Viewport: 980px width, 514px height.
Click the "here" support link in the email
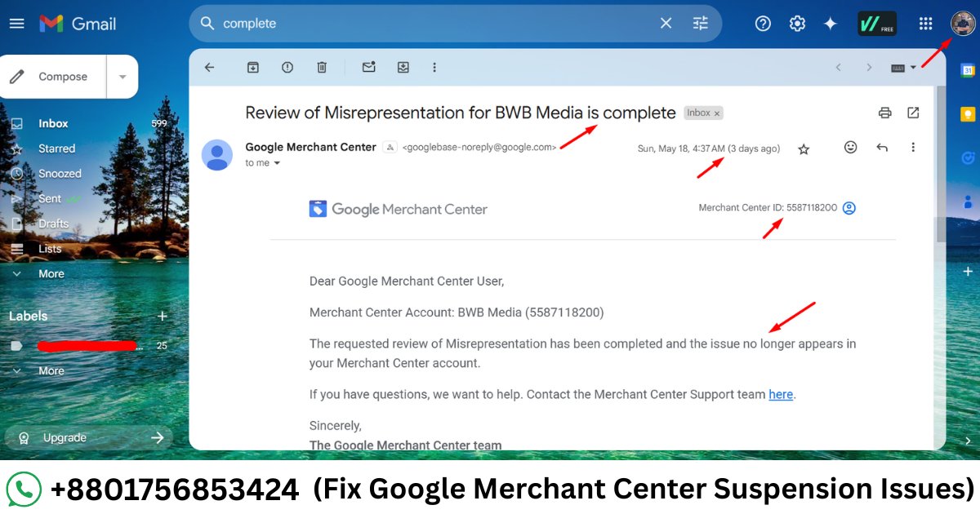point(781,394)
